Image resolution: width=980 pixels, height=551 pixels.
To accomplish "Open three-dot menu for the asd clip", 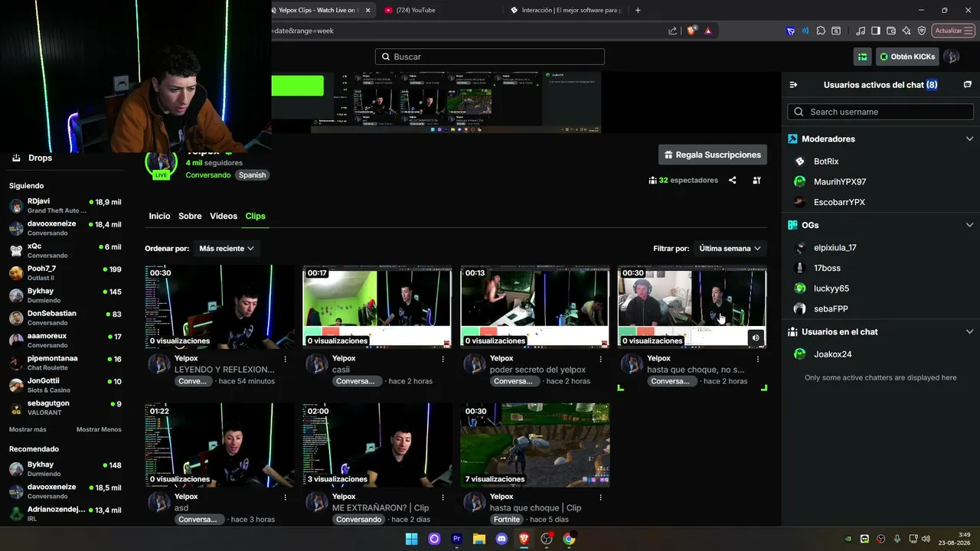I will pyautogui.click(x=286, y=497).
